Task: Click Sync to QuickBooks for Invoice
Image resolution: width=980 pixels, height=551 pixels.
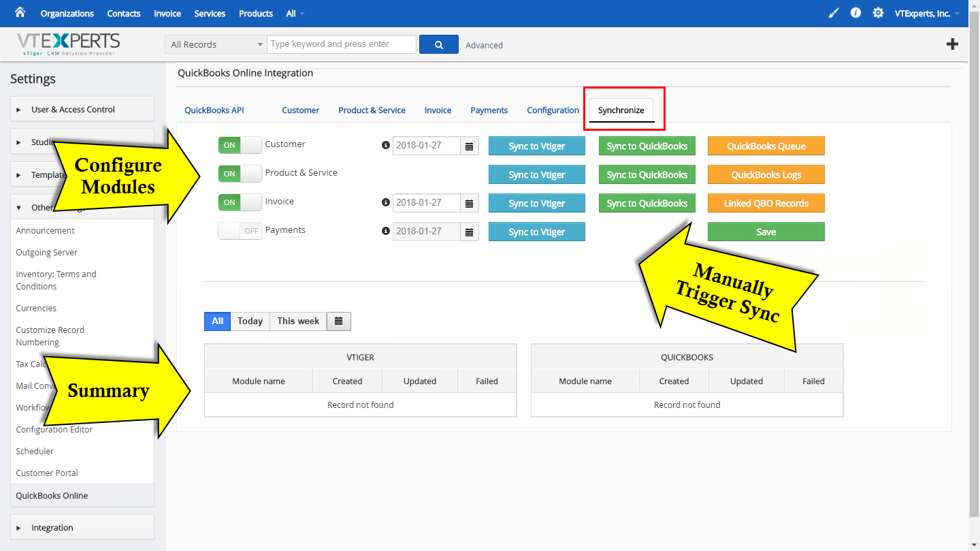Action: click(x=647, y=203)
